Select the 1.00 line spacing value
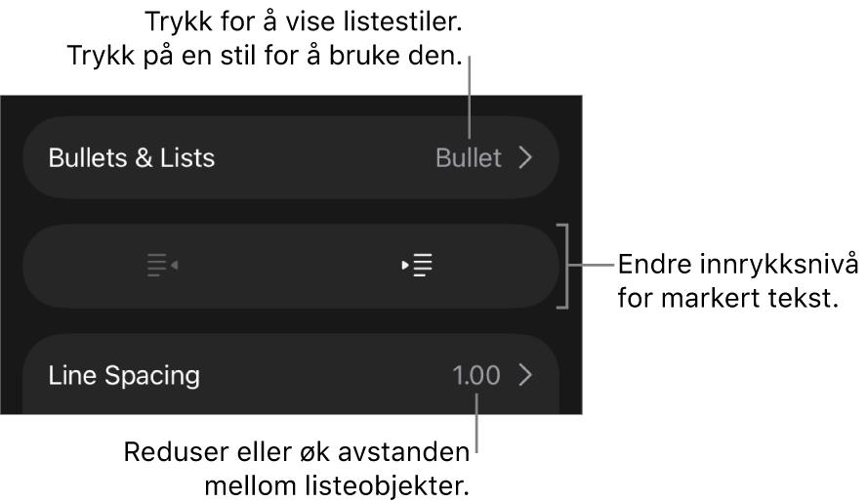The width and height of the screenshot is (868, 503). pyautogui.click(x=476, y=375)
